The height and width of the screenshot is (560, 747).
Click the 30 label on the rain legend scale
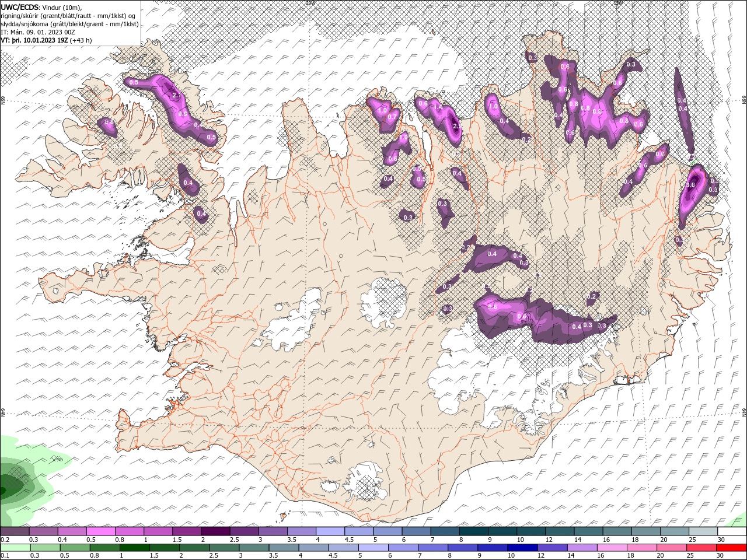click(720, 555)
